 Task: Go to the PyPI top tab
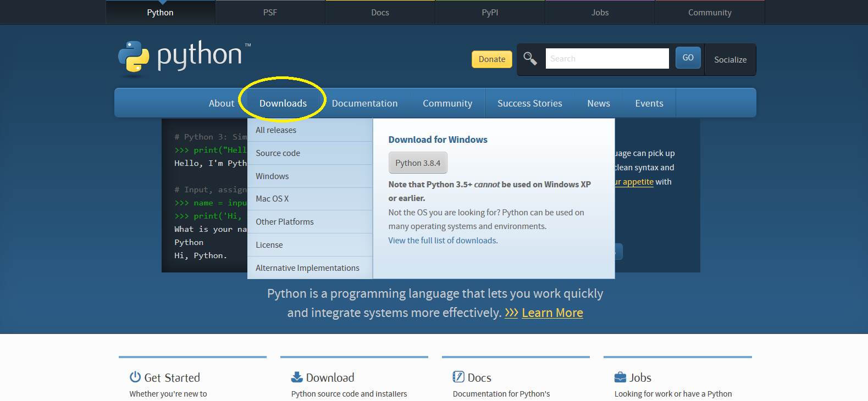click(490, 12)
